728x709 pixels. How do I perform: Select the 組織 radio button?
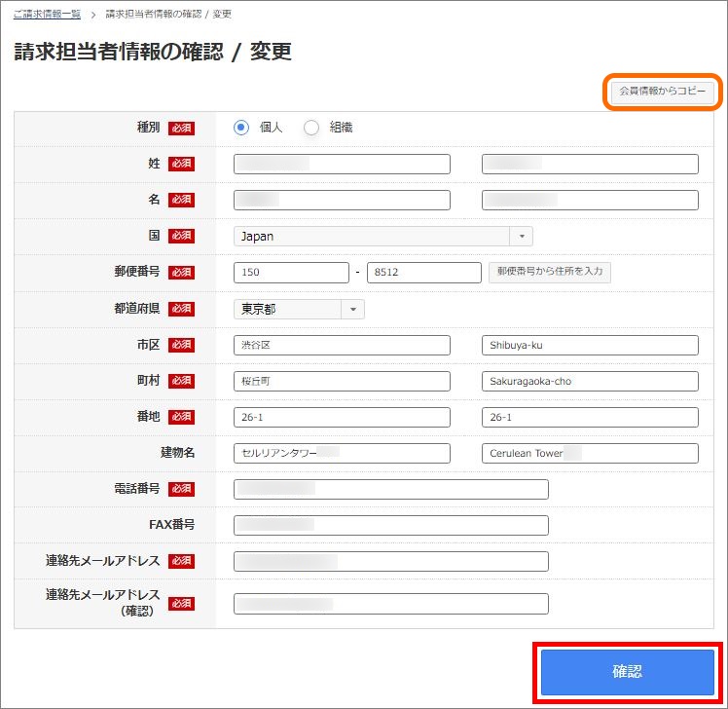click(x=311, y=128)
